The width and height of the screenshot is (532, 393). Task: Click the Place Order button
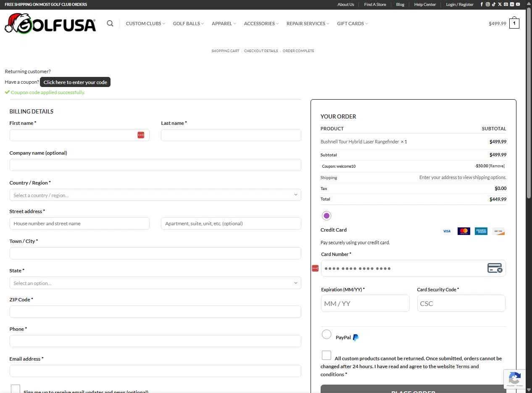pos(413,389)
